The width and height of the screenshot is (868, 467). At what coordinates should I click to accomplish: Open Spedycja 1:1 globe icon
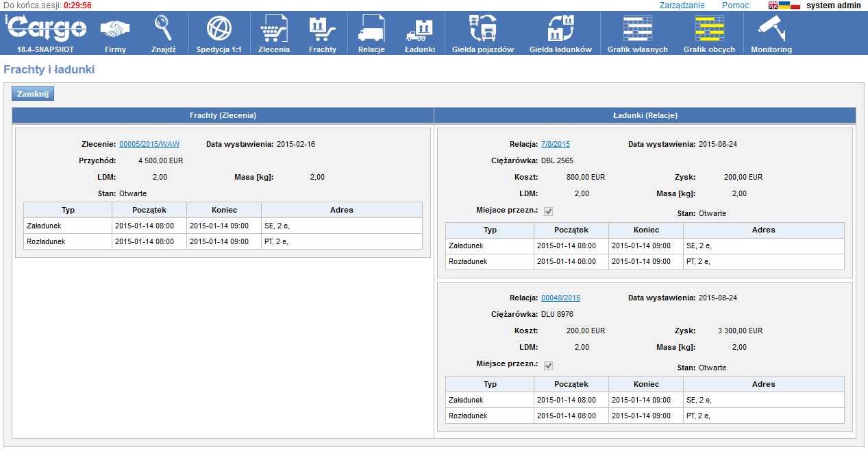[219, 29]
